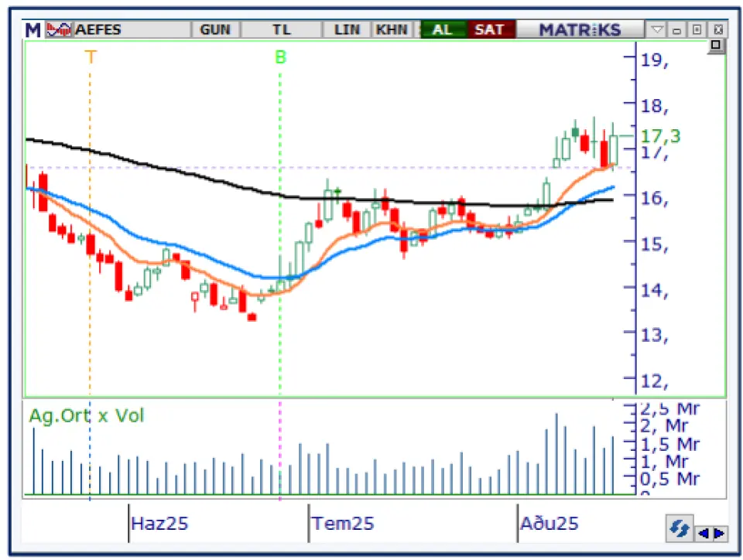Click the Ag.Ort x Vol indicator label
Screen dimensions: 743x560
(x=87, y=415)
